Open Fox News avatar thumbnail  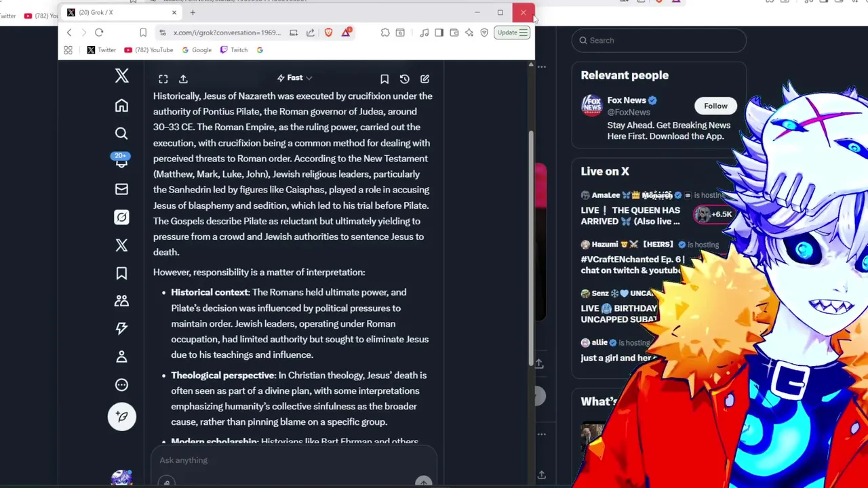592,105
